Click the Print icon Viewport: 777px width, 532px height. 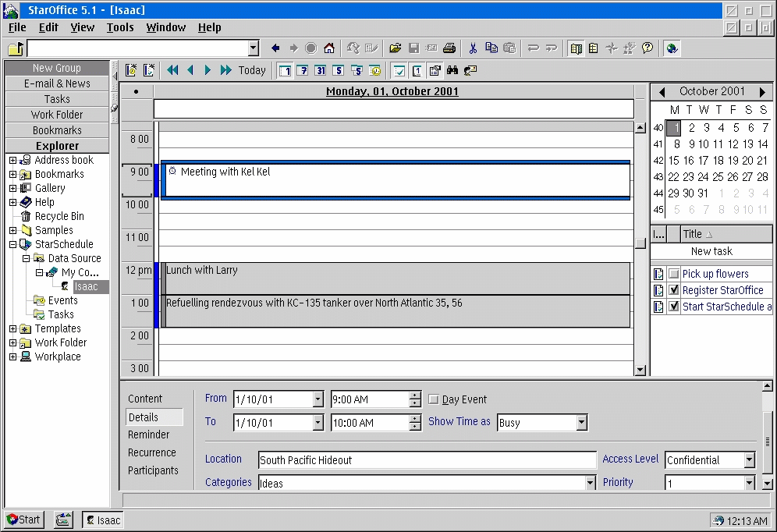(x=449, y=48)
